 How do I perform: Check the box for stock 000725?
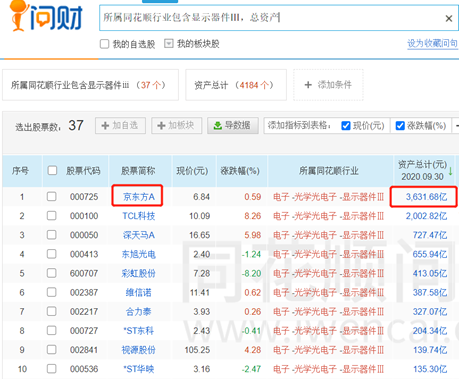51,196
